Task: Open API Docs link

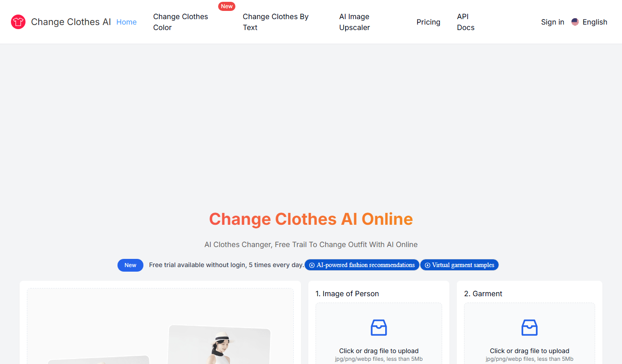Action: coord(466,22)
